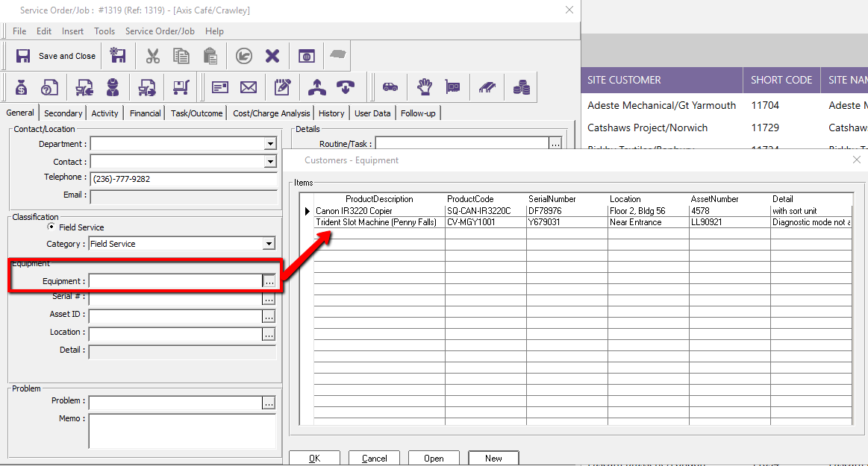The width and height of the screenshot is (868, 466).
Task: Click the Asset ID browse ellipsis button
Action: coord(269,317)
